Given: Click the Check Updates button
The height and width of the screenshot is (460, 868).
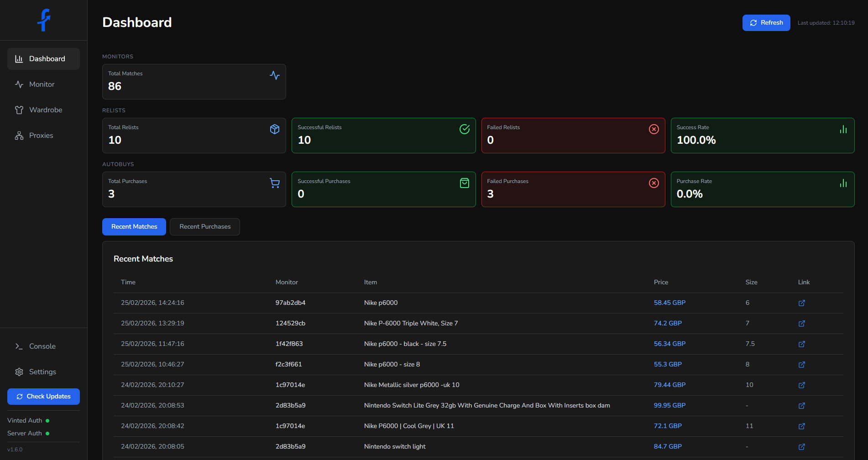Looking at the screenshot, I should [43, 396].
